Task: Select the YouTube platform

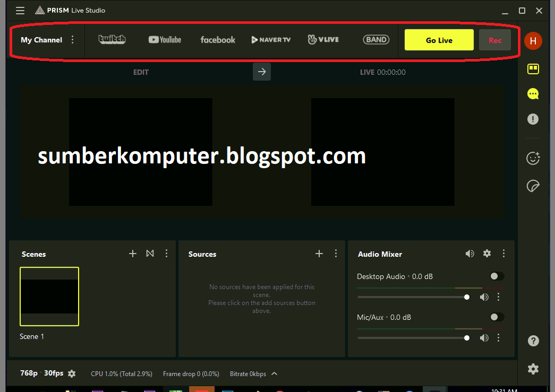Action: coord(165,40)
